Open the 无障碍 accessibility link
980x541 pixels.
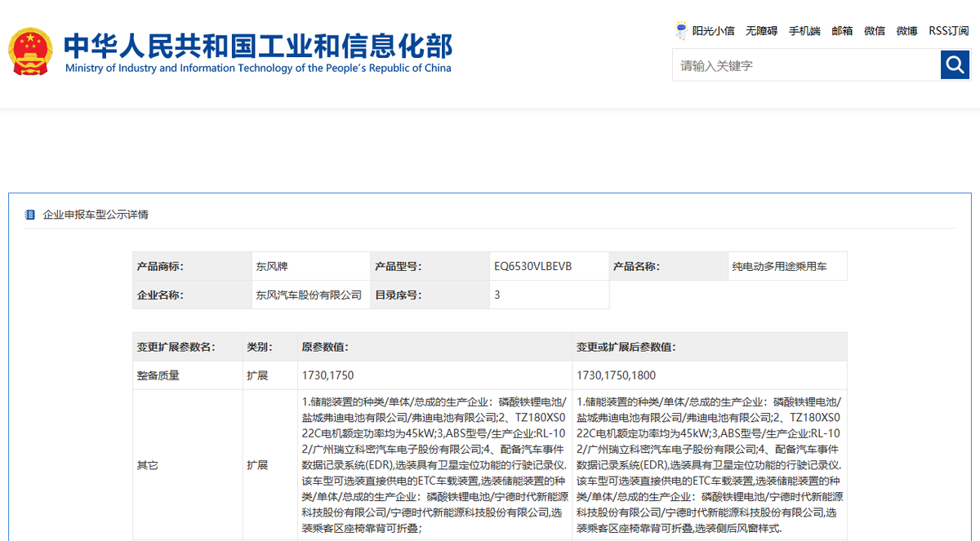[761, 31]
